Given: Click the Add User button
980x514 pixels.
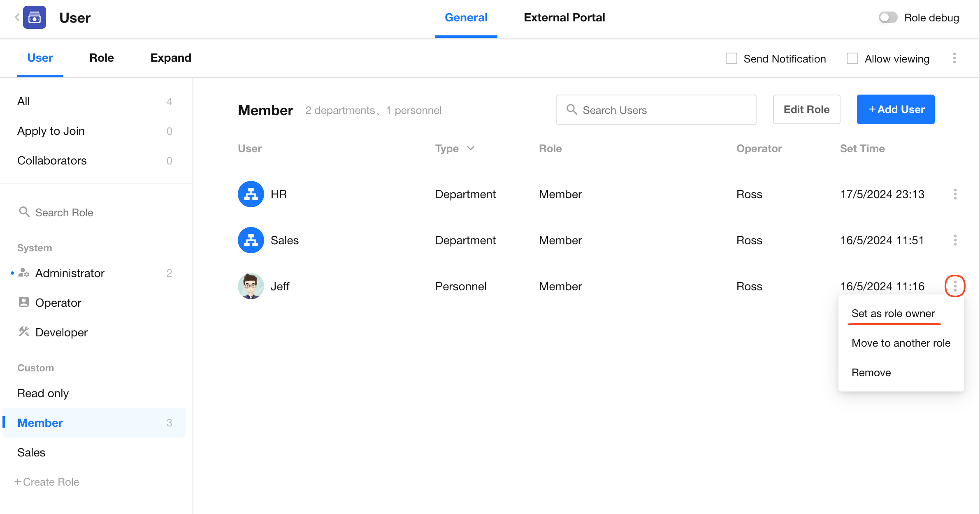Looking at the screenshot, I should [895, 109].
